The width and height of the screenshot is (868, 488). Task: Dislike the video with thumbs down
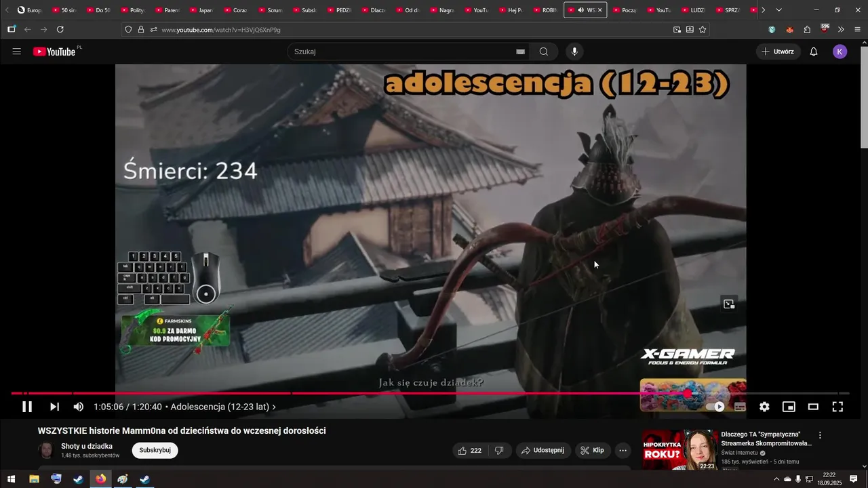[499, 450]
